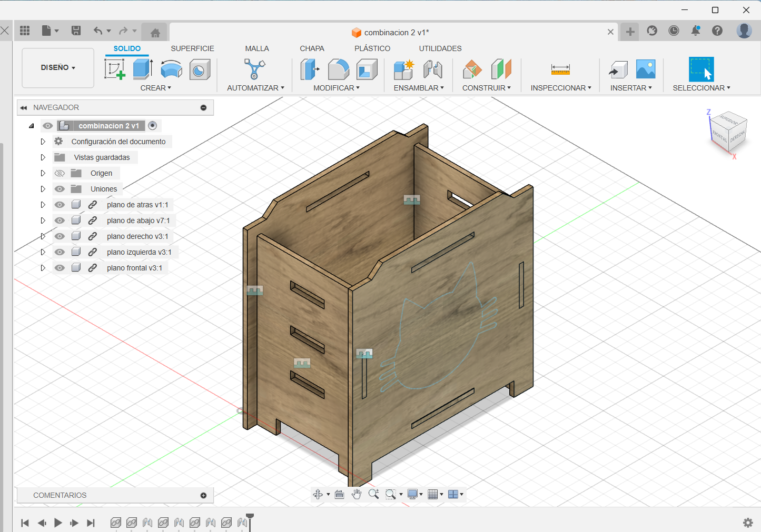Viewport: 761px width, 532px height.
Task: Open the job status clock icon
Action: [674, 31]
